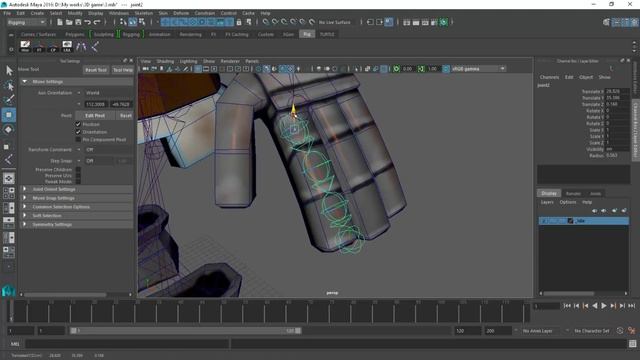Open the Windows menu

point(119,13)
